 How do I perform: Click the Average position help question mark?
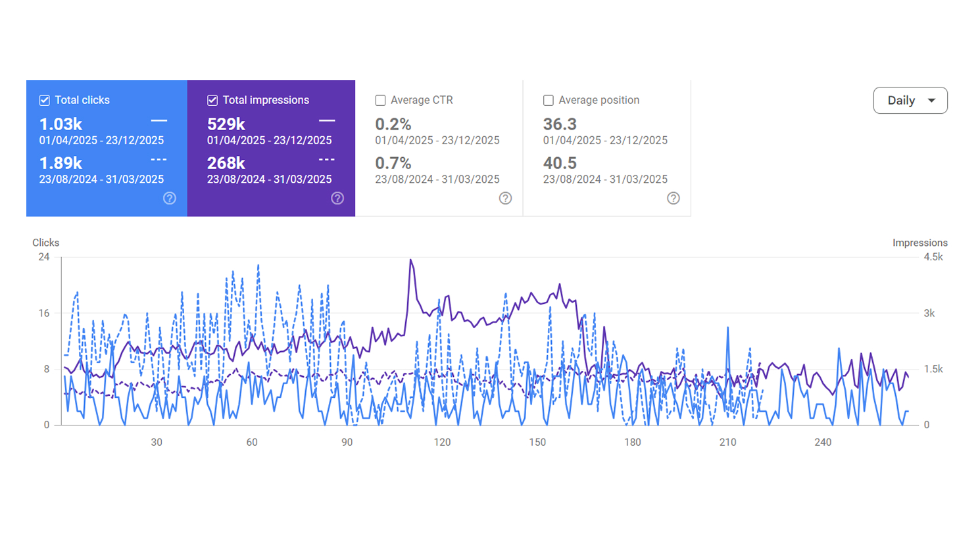pyautogui.click(x=673, y=198)
